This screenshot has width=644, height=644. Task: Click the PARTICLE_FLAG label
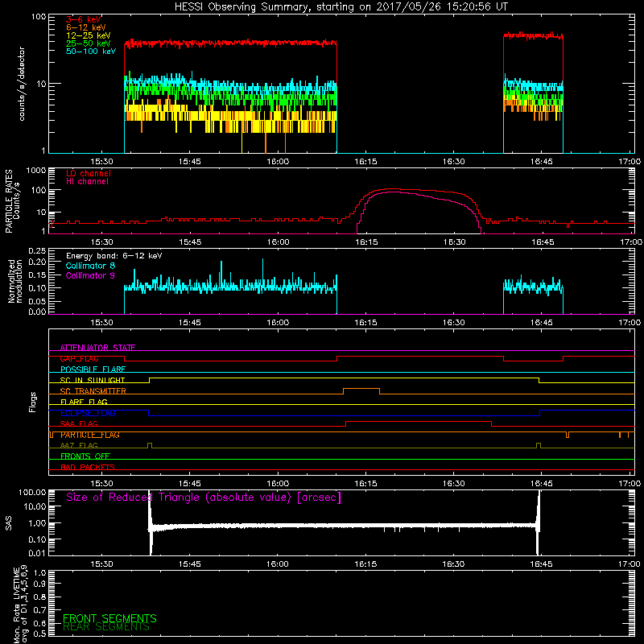click(x=89, y=435)
